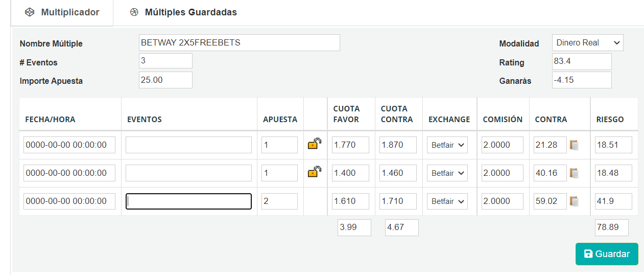Copy the 21.28 contra amount via clipboard icon
The width and height of the screenshot is (644, 276).
pos(575,145)
